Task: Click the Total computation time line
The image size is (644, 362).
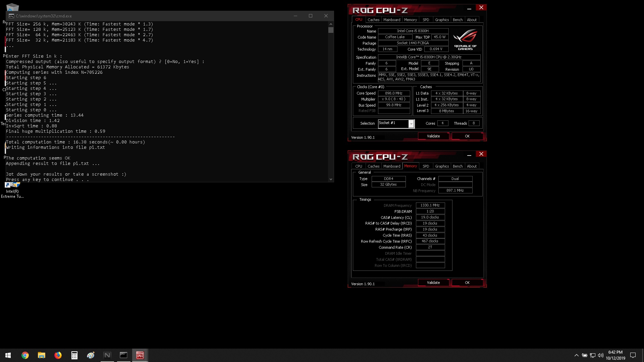Action: click(x=75, y=142)
